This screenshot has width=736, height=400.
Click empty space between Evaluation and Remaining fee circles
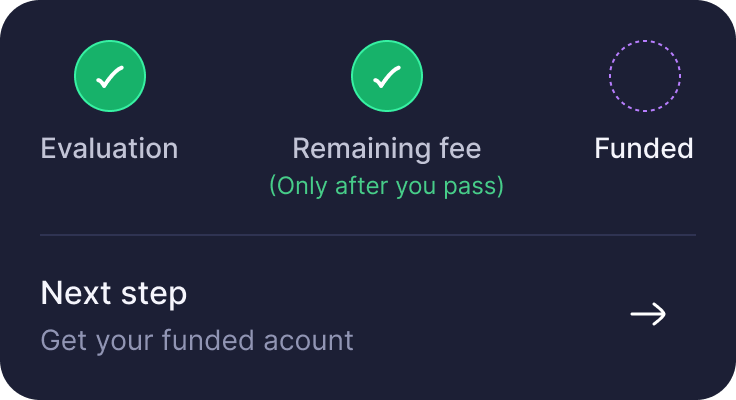point(249,76)
